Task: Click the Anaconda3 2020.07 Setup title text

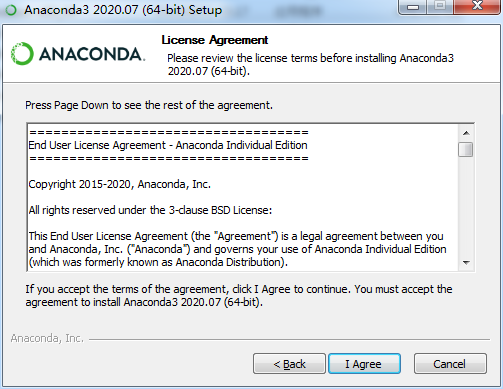Action: [123, 10]
